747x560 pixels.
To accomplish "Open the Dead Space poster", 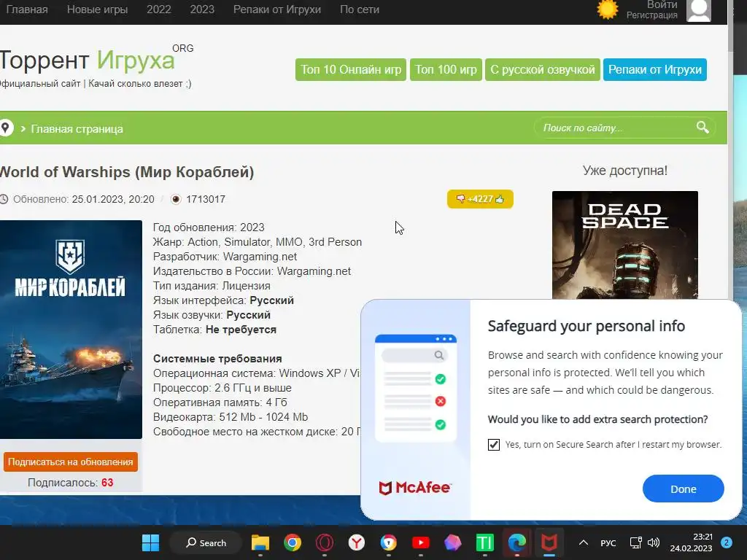I will (x=625, y=245).
